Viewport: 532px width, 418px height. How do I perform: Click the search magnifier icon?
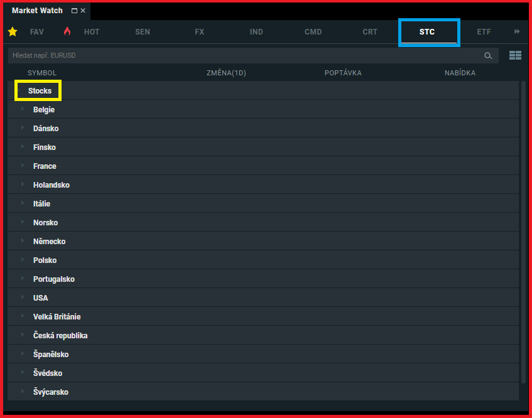pos(488,56)
